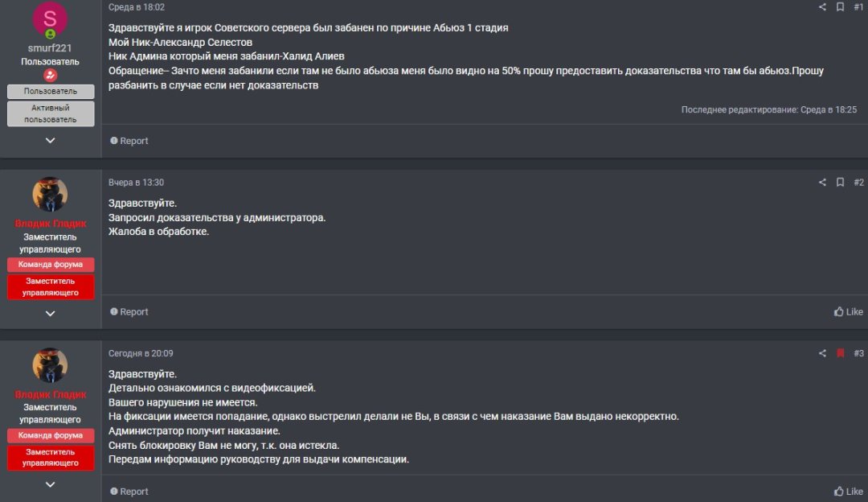Click share icon on post #1

tap(822, 7)
